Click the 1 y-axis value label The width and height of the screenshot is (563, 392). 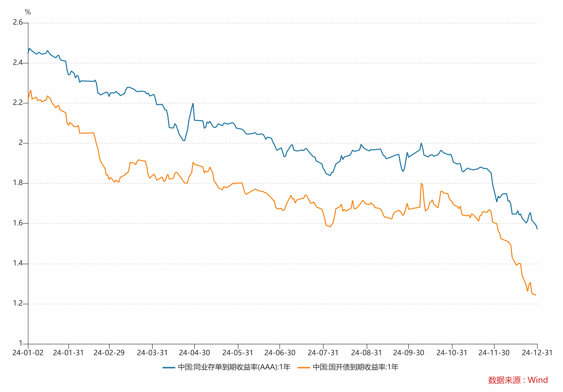21,343
